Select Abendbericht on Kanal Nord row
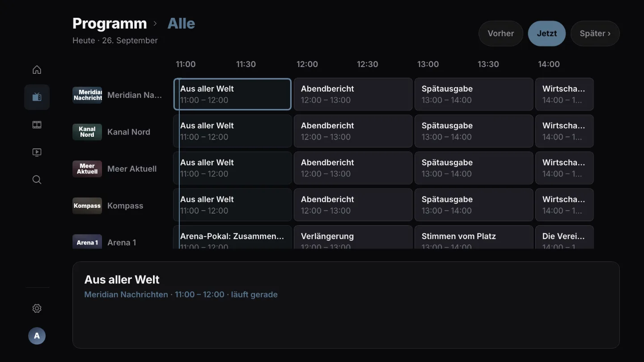The height and width of the screenshot is (362, 644). click(353, 131)
